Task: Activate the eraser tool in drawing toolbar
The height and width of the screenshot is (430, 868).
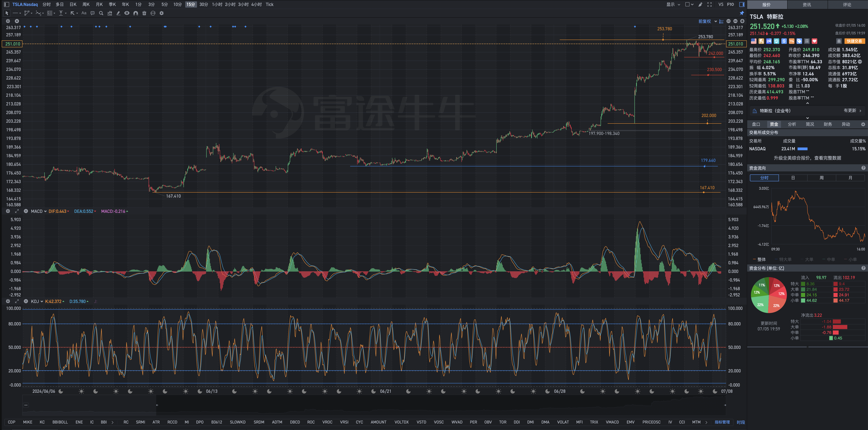Action: click(x=118, y=13)
